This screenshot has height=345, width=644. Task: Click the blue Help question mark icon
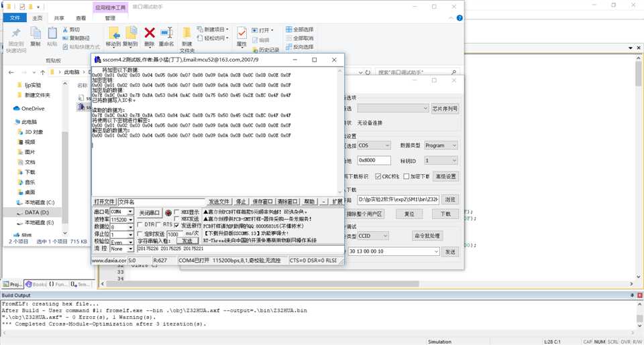[x=460, y=18]
